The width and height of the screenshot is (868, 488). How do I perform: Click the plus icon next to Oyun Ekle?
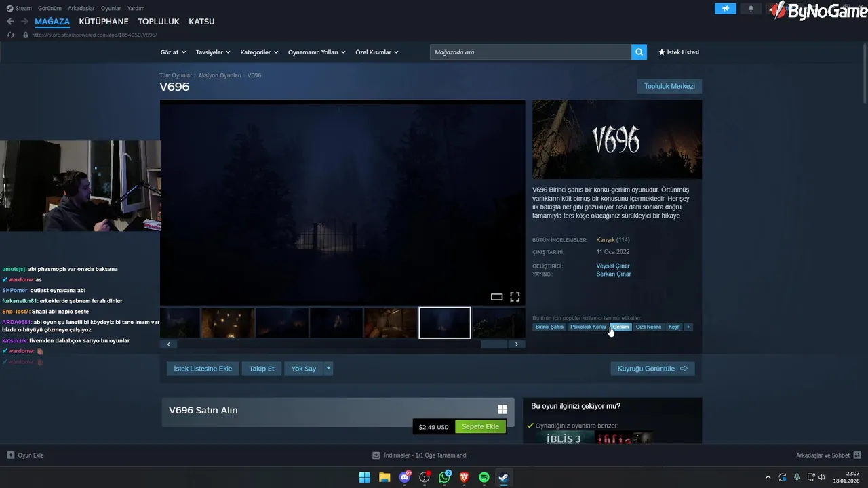point(11,455)
